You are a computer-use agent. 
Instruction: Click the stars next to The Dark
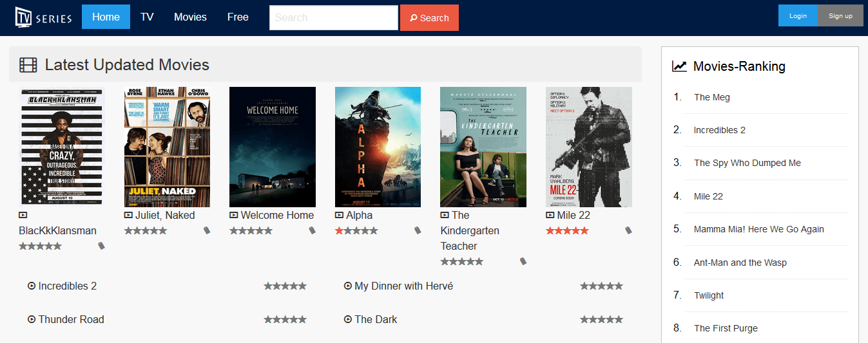tap(602, 319)
